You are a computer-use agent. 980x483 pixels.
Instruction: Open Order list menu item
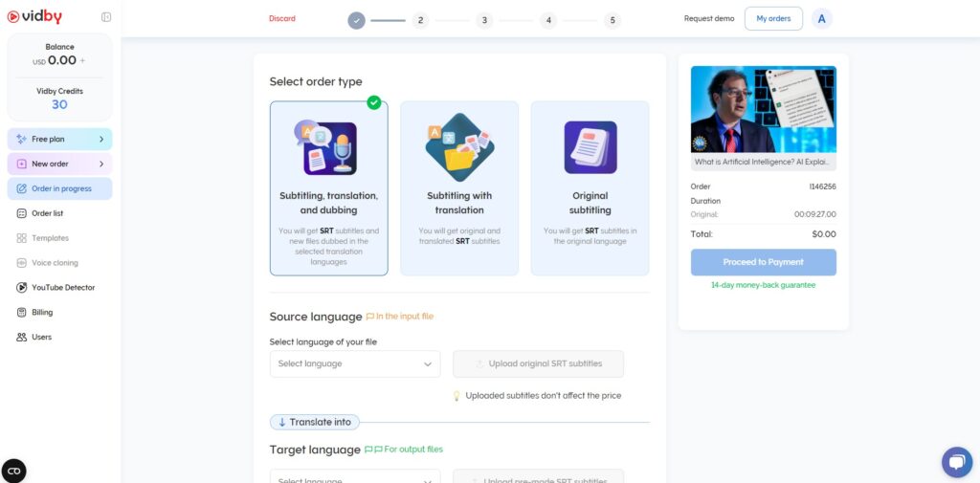(x=60, y=213)
